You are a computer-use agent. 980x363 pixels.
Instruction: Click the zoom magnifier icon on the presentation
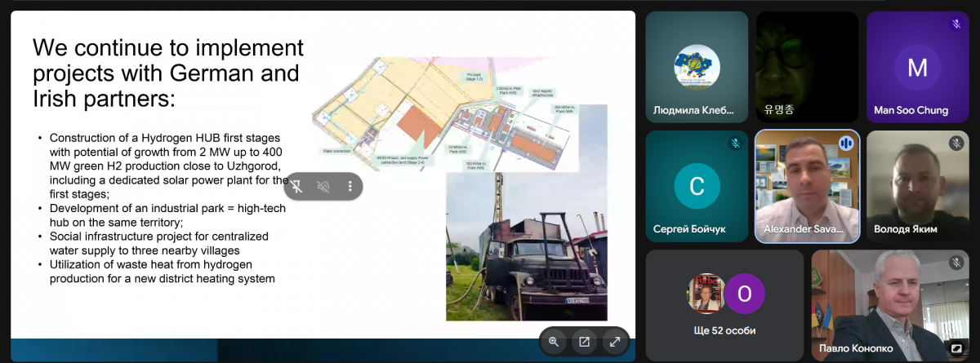tap(554, 342)
